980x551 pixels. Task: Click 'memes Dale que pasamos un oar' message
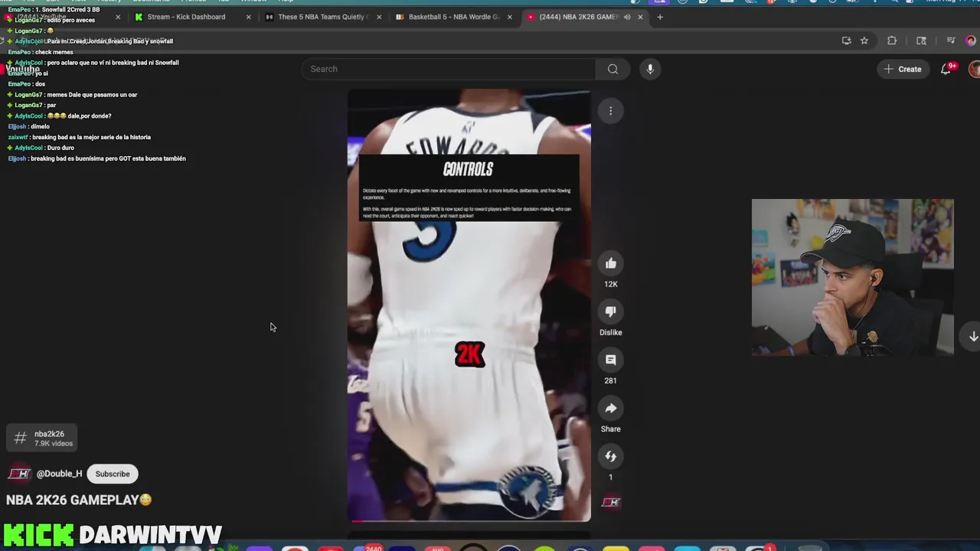pos(72,95)
